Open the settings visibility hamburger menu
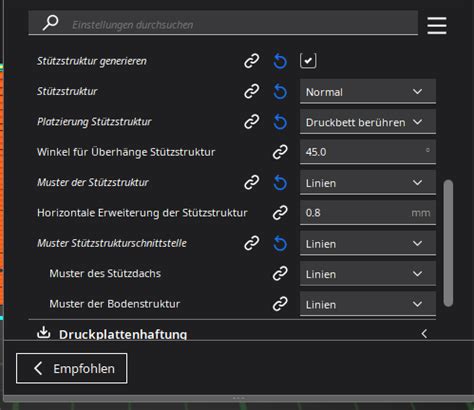This screenshot has width=474, height=410. 437,25
